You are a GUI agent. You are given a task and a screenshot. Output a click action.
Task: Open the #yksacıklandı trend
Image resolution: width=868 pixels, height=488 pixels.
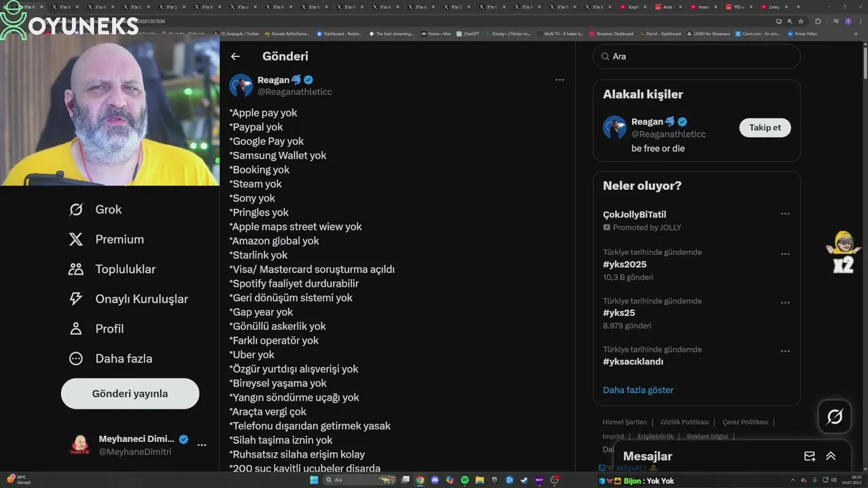(633, 362)
